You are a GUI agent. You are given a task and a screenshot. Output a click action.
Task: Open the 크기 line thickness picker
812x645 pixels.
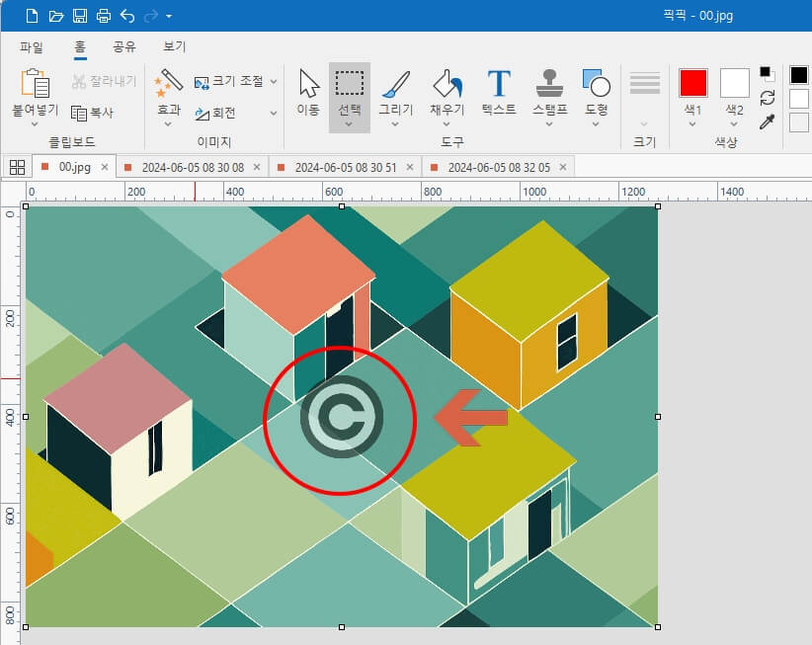[644, 98]
